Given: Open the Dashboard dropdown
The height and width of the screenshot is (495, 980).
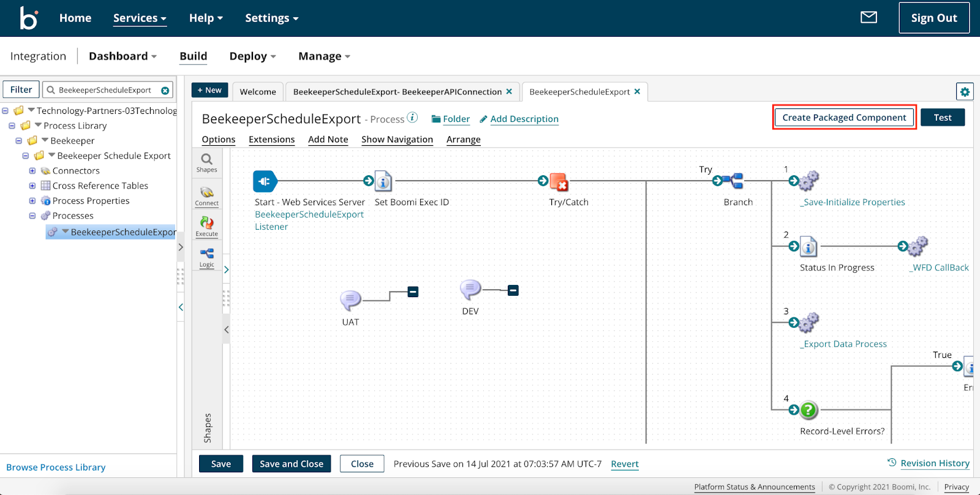Looking at the screenshot, I should tap(123, 56).
